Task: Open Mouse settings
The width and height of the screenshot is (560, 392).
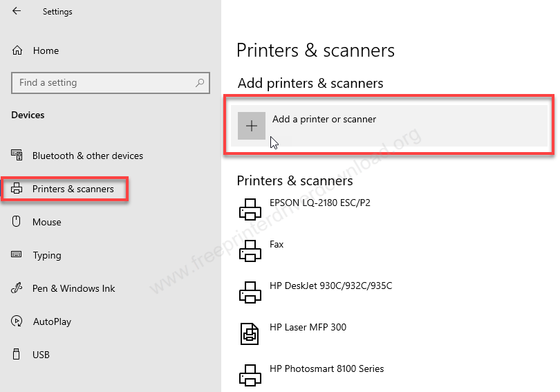Action: [46, 222]
